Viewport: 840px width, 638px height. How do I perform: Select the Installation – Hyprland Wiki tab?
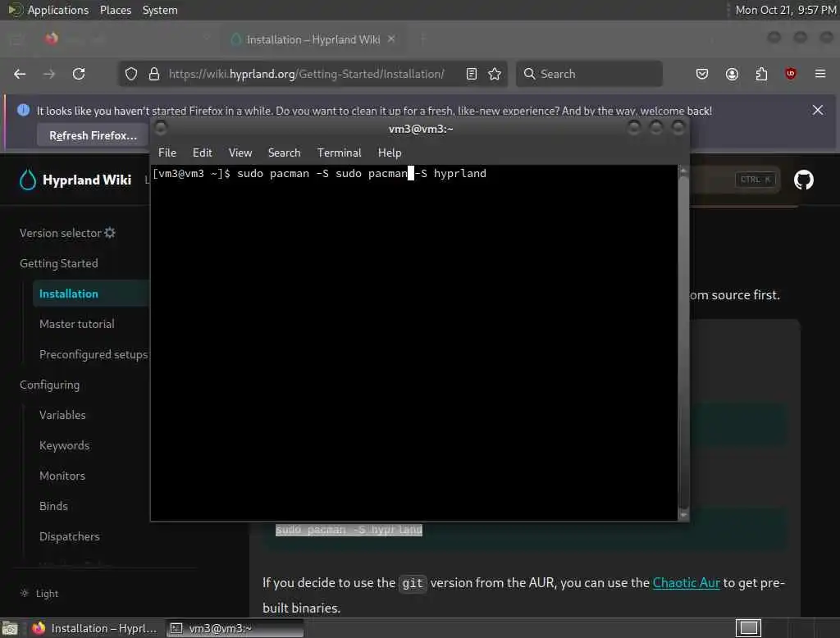pyautogui.click(x=313, y=39)
